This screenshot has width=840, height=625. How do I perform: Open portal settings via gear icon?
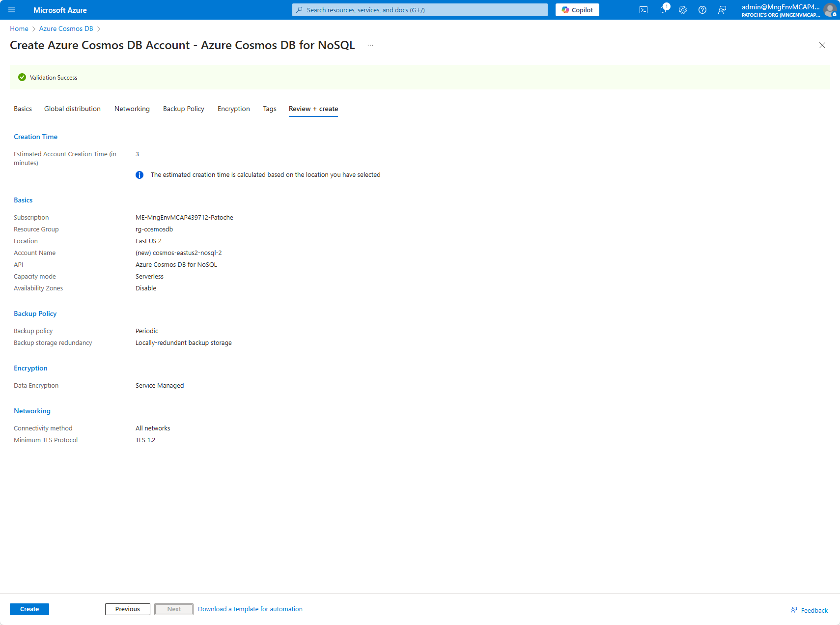pyautogui.click(x=682, y=10)
